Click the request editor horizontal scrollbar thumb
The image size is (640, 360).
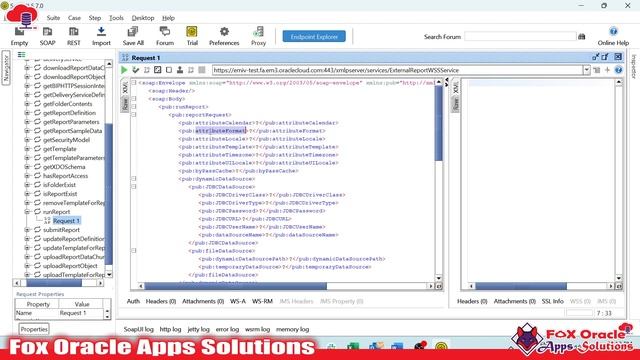pyautogui.click(x=236, y=286)
